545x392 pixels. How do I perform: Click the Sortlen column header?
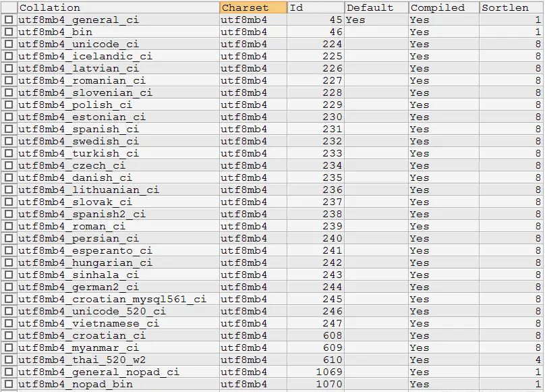[x=510, y=7]
